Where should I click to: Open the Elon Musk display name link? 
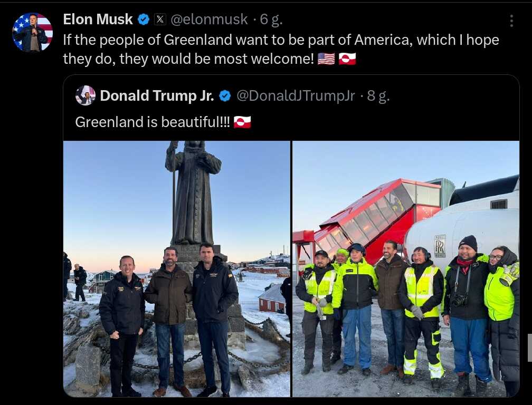point(98,20)
